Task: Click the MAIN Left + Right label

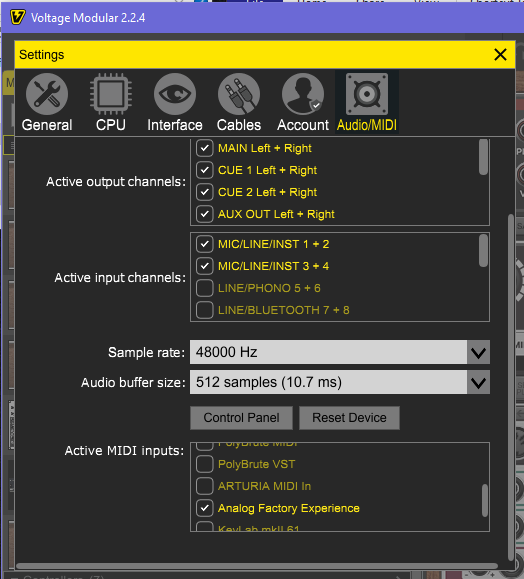Action: coord(265,148)
